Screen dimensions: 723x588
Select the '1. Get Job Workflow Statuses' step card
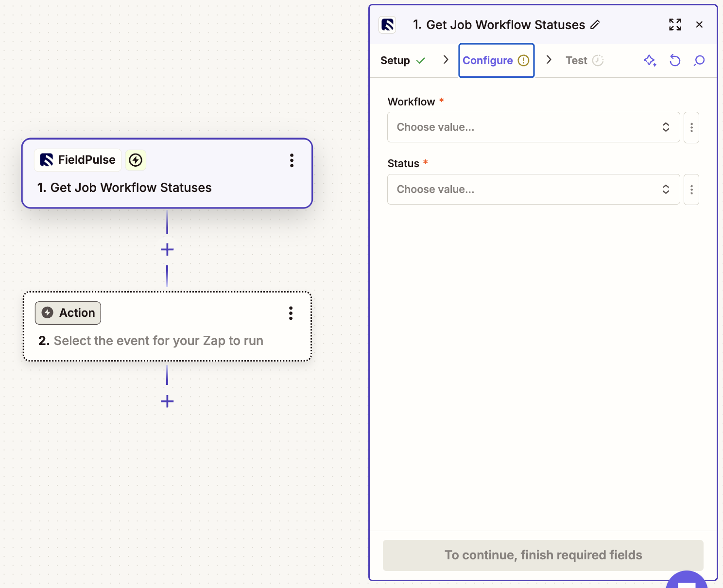[x=167, y=173]
